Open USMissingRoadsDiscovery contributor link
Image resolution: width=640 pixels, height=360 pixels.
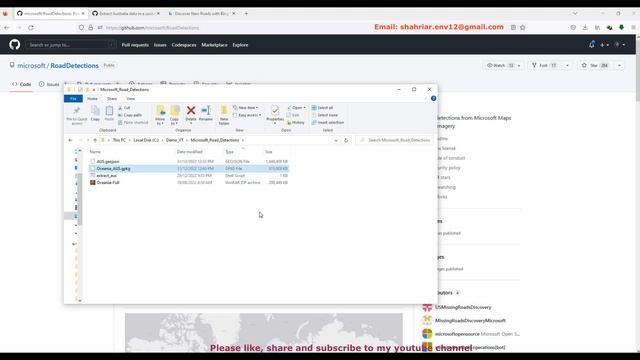[x=463, y=307]
